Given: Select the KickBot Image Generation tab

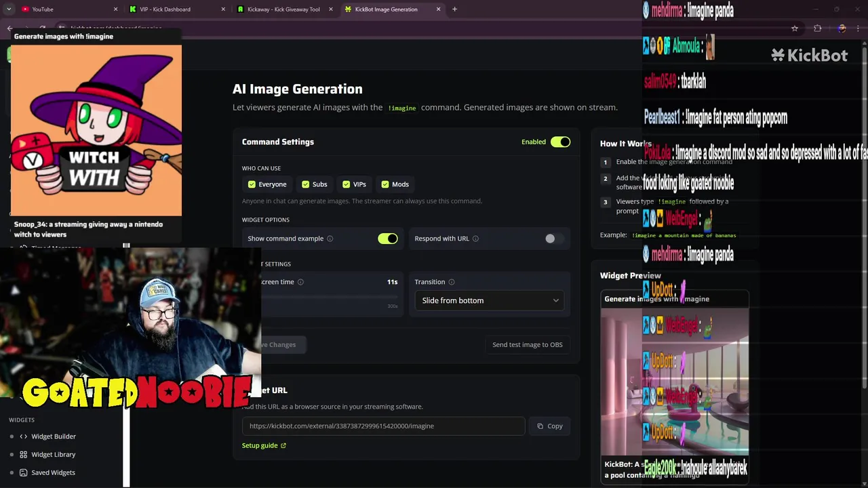Looking at the screenshot, I should (392, 9).
